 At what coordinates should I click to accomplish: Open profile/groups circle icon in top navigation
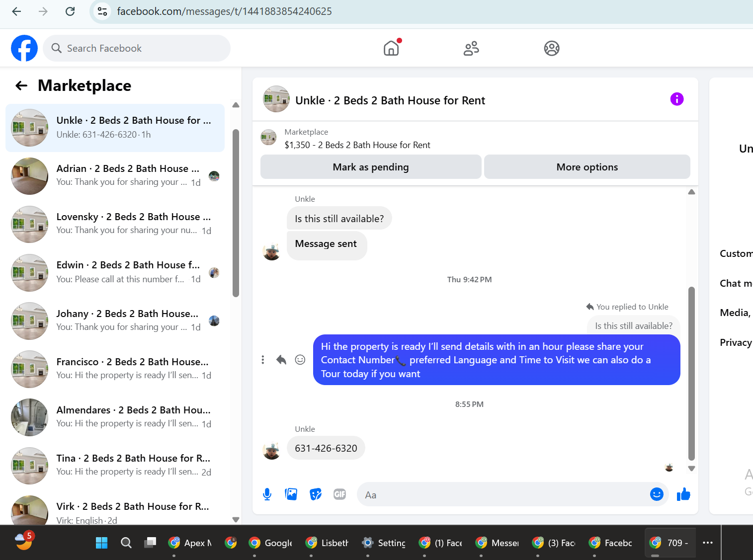(x=552, y=48)
